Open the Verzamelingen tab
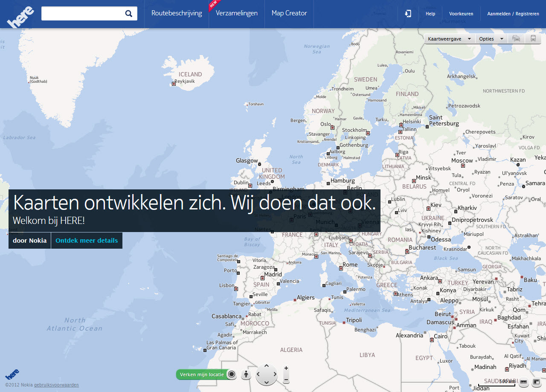 point(236,13)
